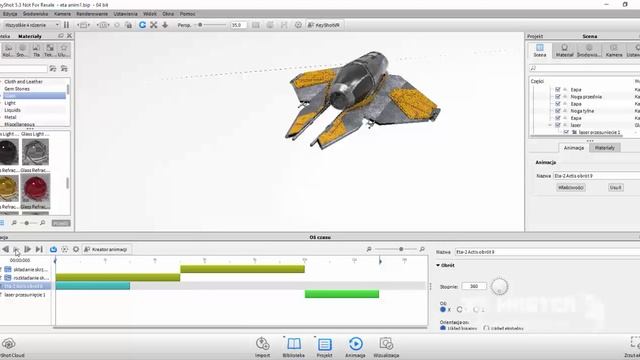Viewport: 640px width, 360px height.
Task: Open the Ustawienia menu
Action: tap(126, 14)
